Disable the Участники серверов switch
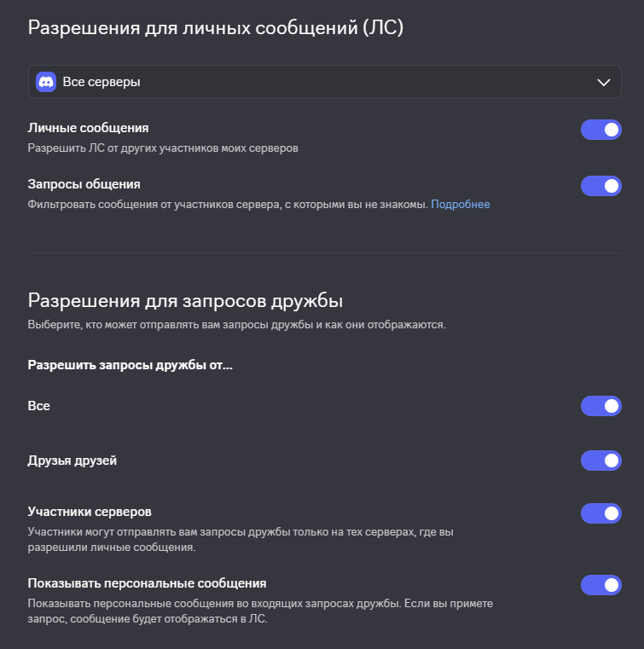Screen dimensions: 644x649 601,513
